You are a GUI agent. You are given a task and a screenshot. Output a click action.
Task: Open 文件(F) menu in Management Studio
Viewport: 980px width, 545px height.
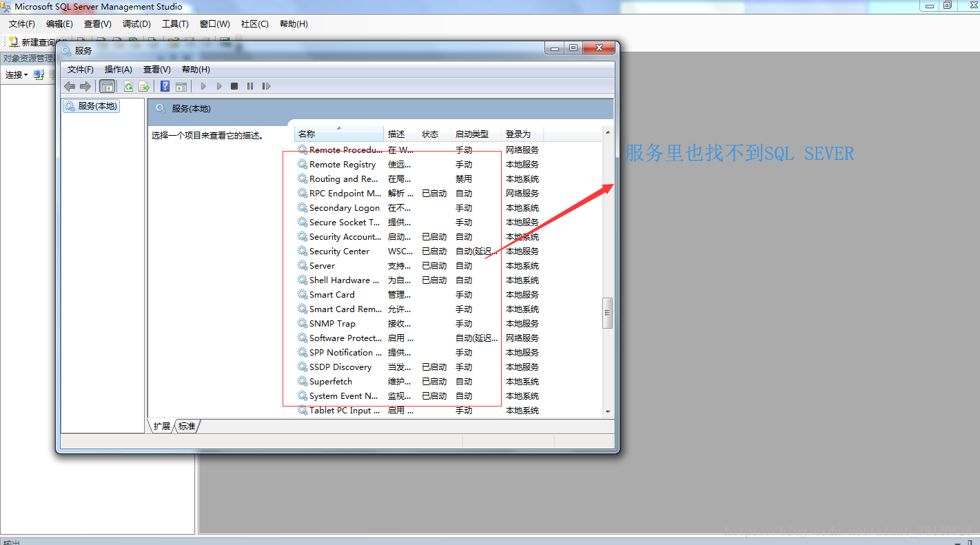click(x=22, y=24)
